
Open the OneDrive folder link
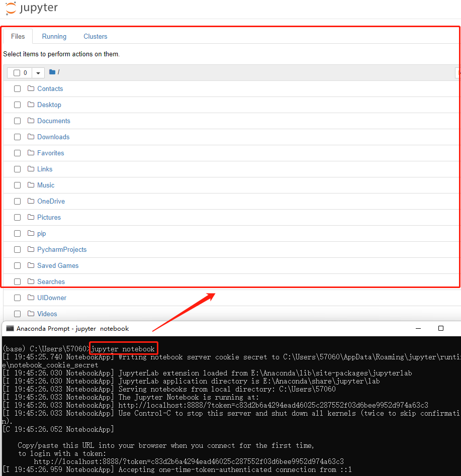pos(51,201)
